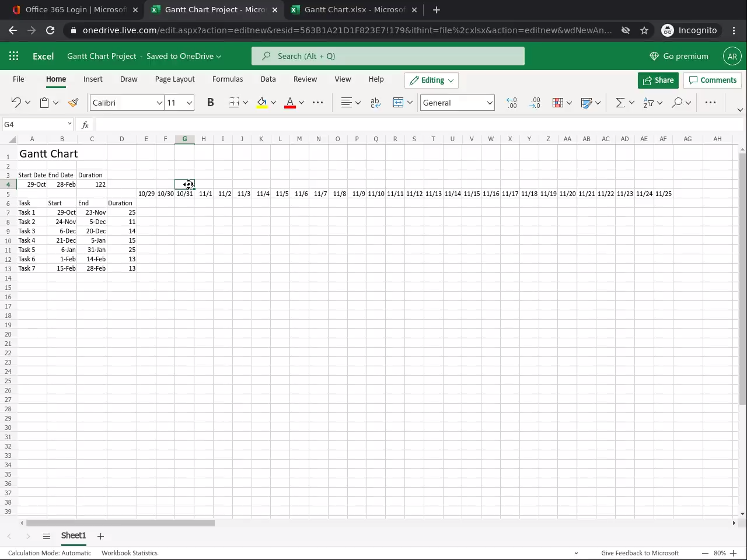This screenshot has height=560, width=747.
Task: Open more font options ellipsis
Action: click(317, 103)
